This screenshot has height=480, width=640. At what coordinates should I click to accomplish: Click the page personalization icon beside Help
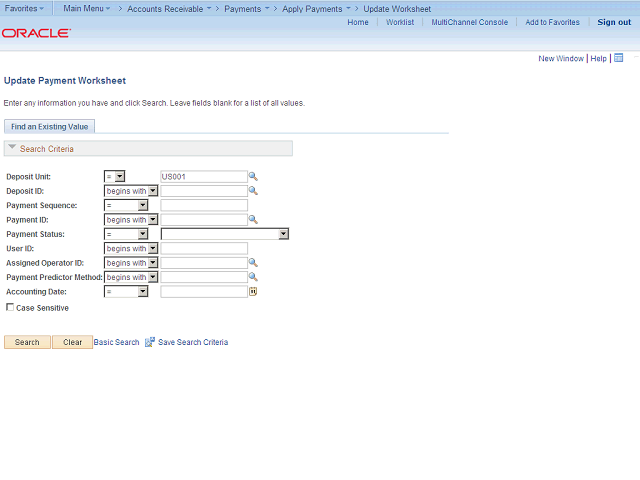(619, 58)
